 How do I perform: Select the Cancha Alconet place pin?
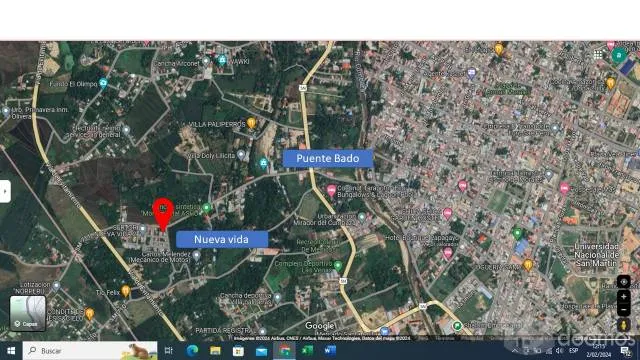[x=206, y=62]
